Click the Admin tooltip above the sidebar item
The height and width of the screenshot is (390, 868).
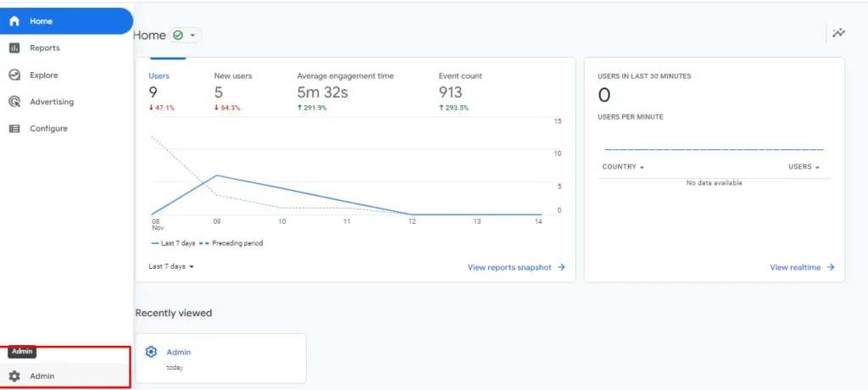pyautogui.click(x=22, y=351)
